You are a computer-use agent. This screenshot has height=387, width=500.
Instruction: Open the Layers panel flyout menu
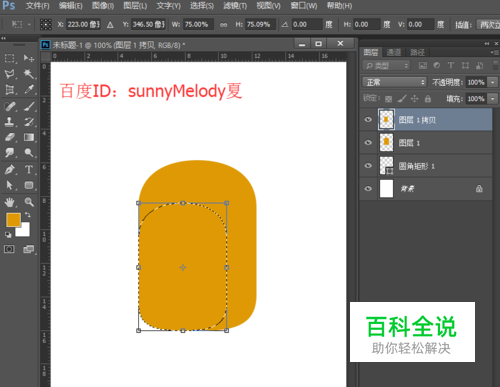(495, 52)
